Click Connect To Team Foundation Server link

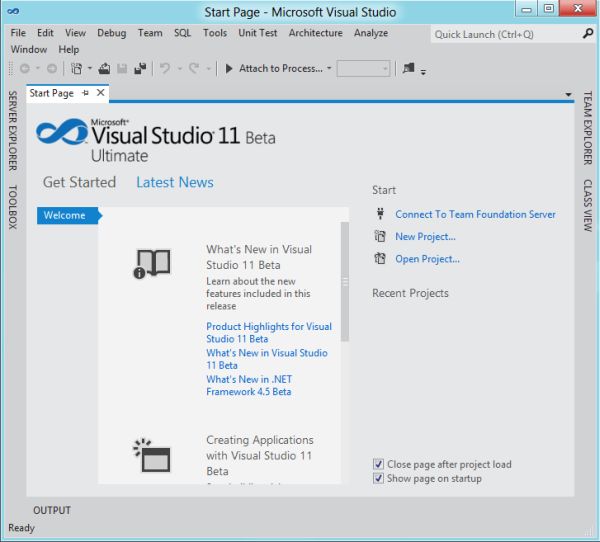(475, 214)
